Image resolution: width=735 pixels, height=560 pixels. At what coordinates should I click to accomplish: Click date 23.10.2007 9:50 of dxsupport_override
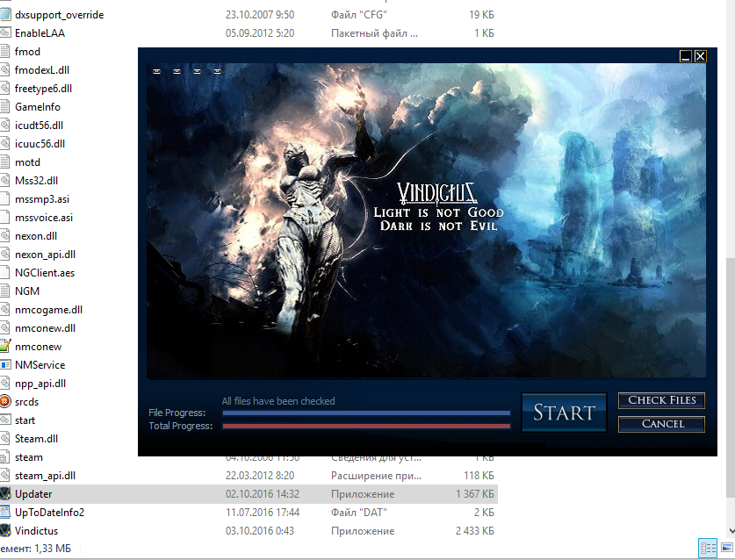click(260, 15)
